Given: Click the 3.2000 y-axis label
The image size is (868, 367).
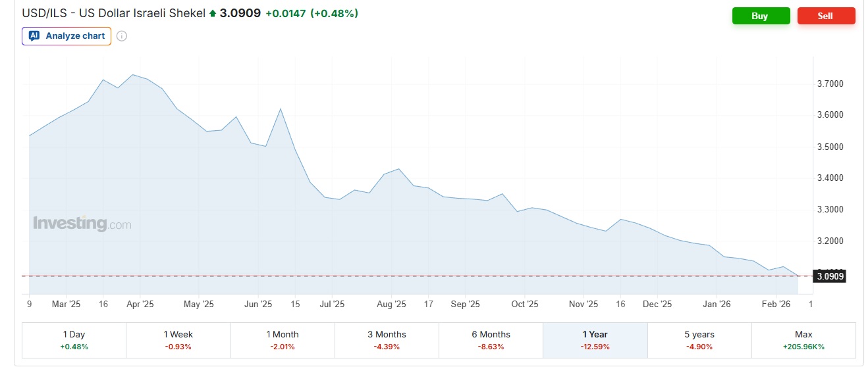Looking at the screenshot, I should (830, 241).
